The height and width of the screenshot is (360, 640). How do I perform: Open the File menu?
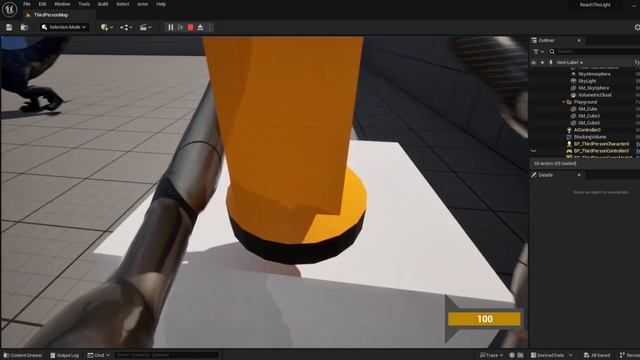click(27, 4)
